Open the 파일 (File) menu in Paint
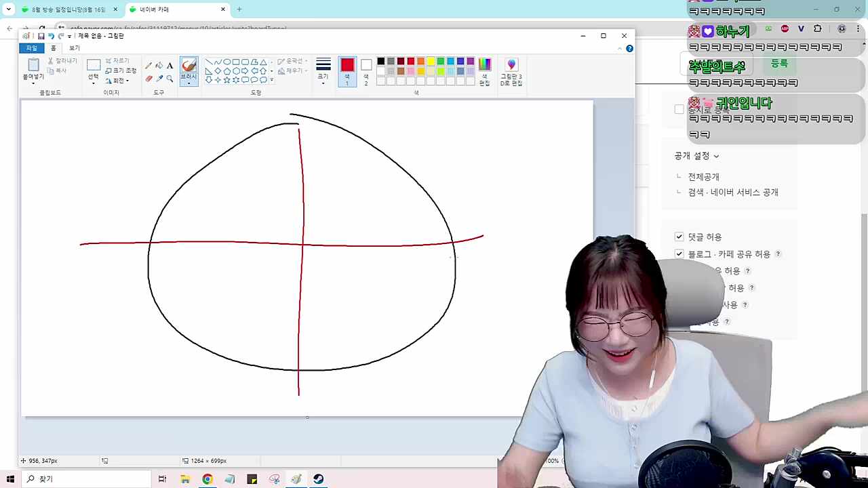868x488 pixels. pyautogui.click(x=32, y=48)
